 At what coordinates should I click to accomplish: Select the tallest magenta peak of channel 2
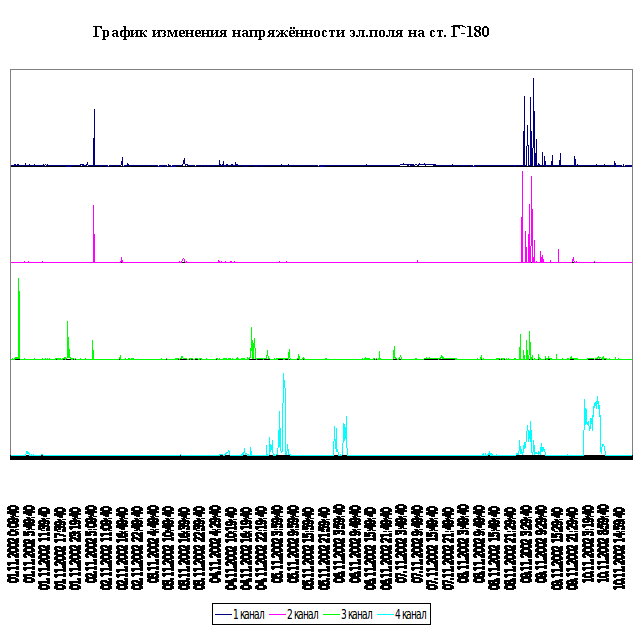point(522,217)
